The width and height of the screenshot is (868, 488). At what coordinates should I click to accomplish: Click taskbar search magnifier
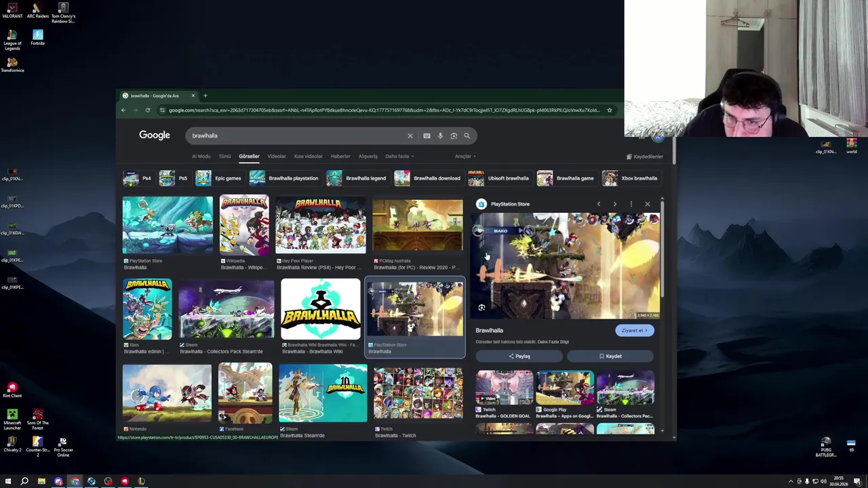pyautogui.click(x=24, y=481)
